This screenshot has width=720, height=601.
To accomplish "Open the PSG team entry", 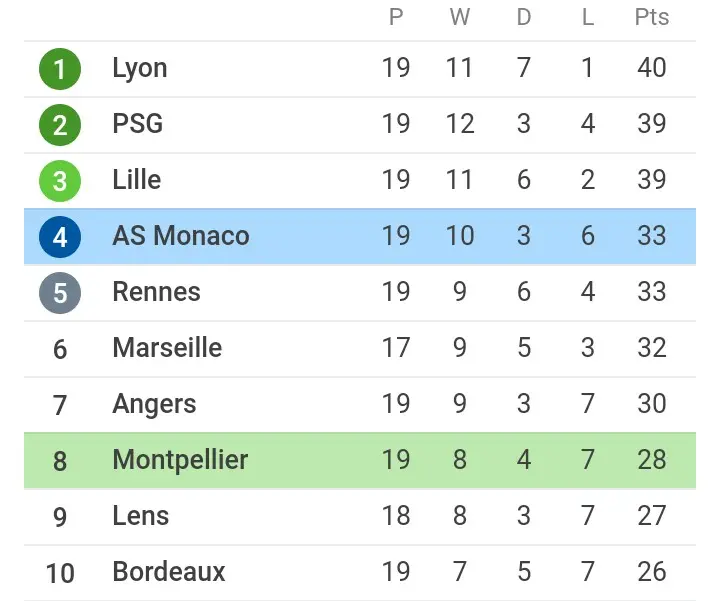I will pyautogui.click(x=138, y=124).
